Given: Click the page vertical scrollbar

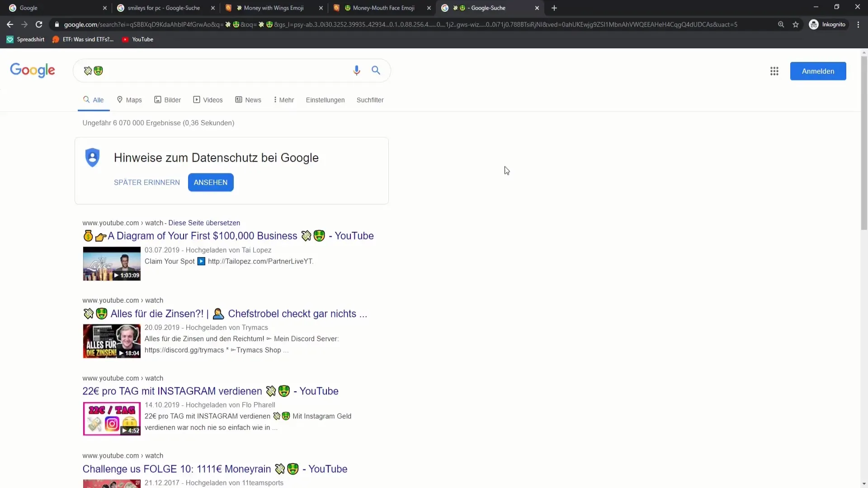Looking at the screenshot, I should click(864, 143).
